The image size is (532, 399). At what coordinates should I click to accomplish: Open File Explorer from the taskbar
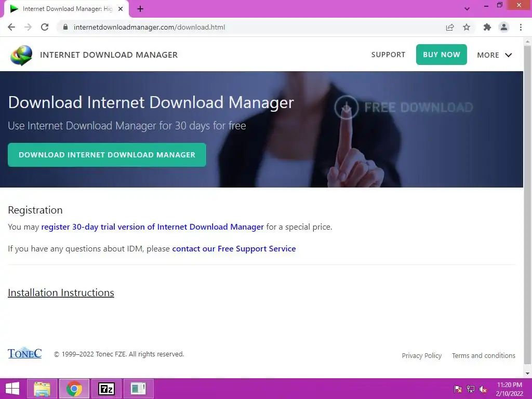[42, 389]
